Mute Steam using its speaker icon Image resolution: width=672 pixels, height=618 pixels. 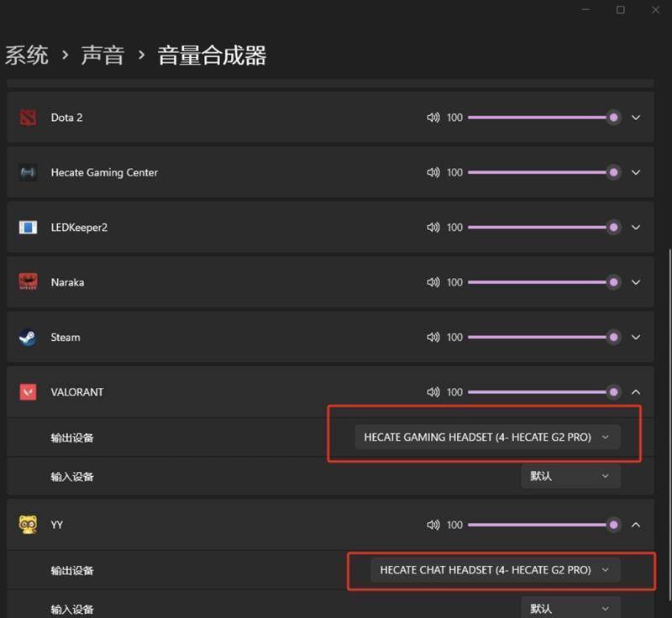click(x=433, y=337)
